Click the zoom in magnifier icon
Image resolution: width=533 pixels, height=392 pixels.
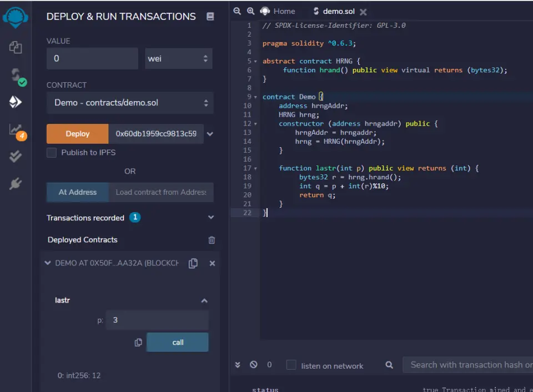tap(250, 11)
